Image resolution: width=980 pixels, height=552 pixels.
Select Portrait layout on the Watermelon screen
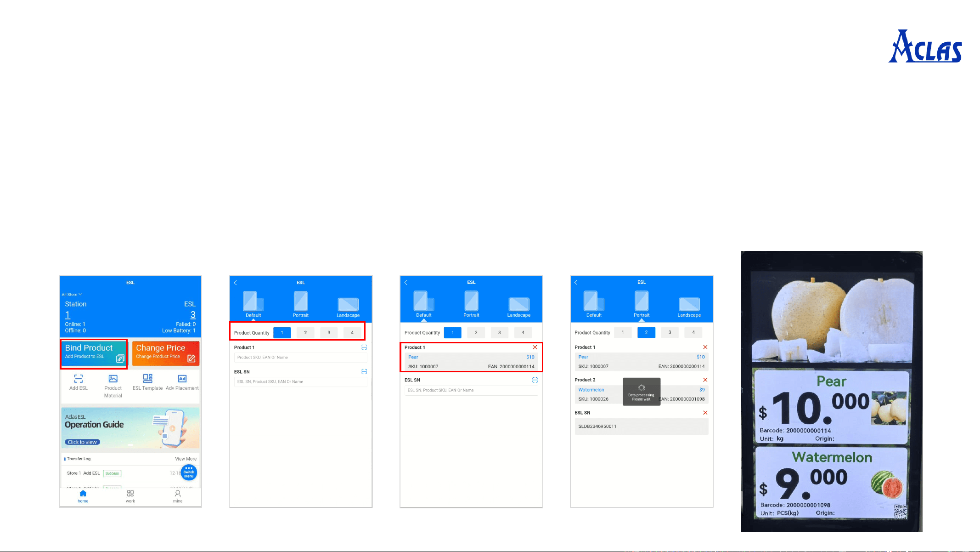pyautogui.click(x=642, y=304)
